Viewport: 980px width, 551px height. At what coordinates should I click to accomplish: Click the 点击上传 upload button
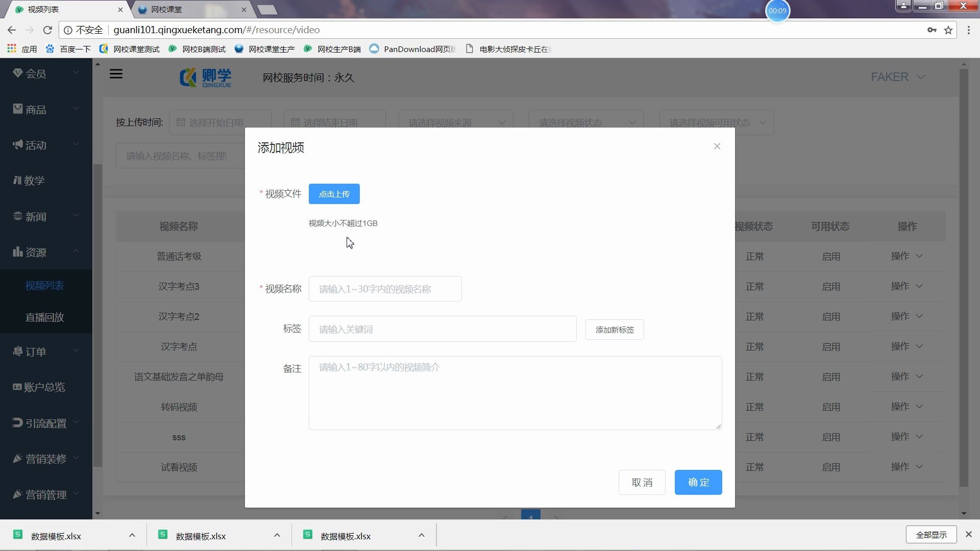pos(334,194)
